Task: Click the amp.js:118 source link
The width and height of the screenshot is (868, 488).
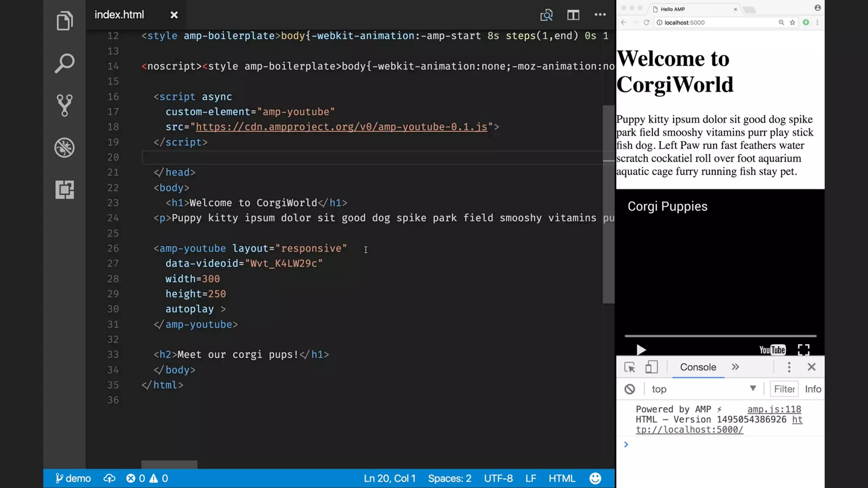Action: pos(774,409)
